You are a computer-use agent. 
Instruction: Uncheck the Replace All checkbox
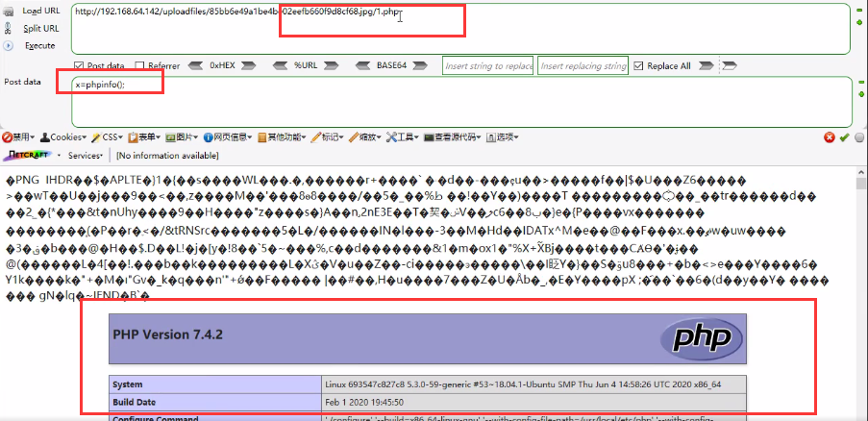638,66
